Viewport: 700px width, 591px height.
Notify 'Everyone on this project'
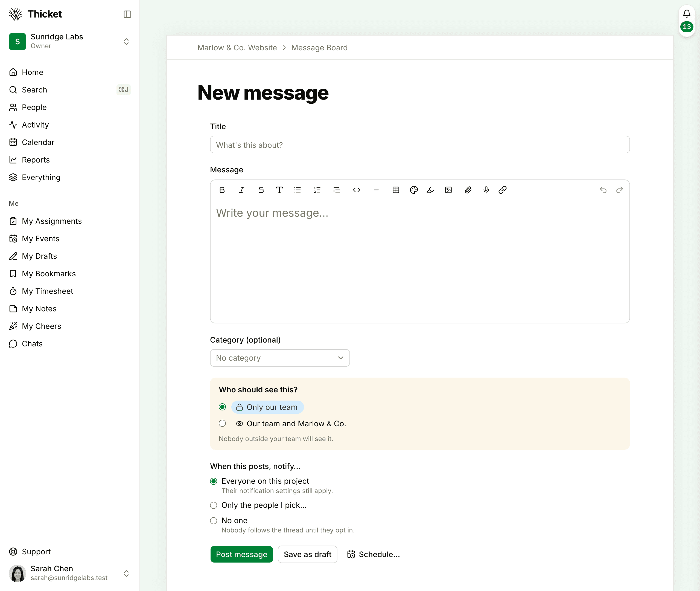coord(214,481)
